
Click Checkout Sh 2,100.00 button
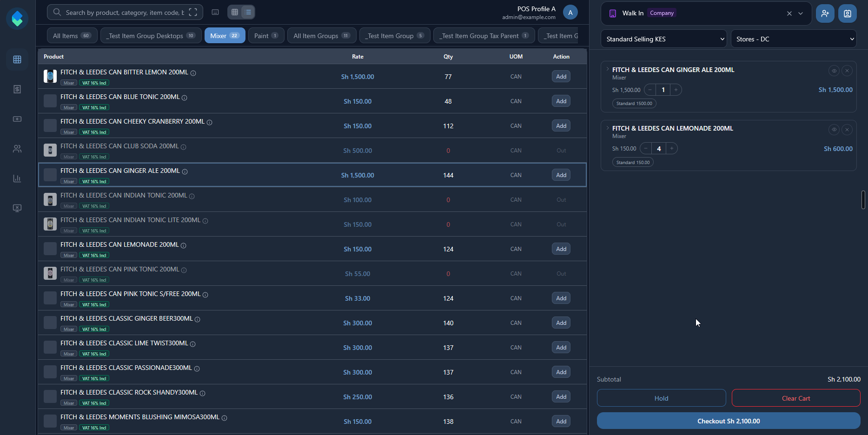(x=729, y=421)
